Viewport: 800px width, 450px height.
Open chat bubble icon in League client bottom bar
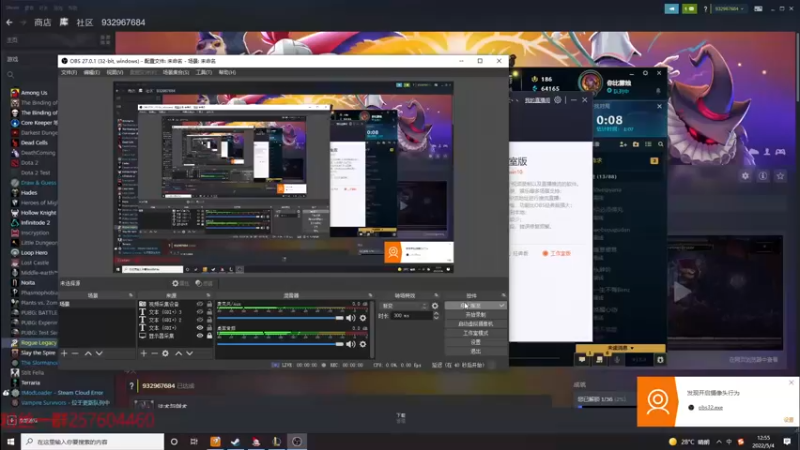(x=582, y=360)
